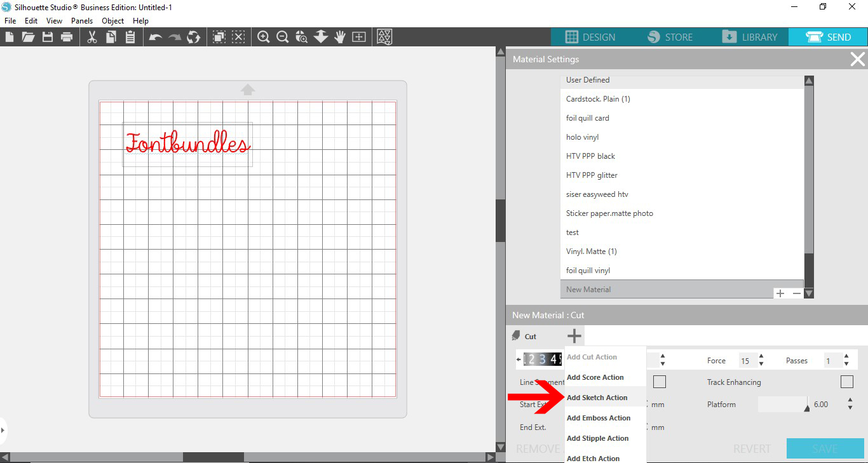
Task: Select Sticker paper.matte photo material
Action: tap(682, 213)
